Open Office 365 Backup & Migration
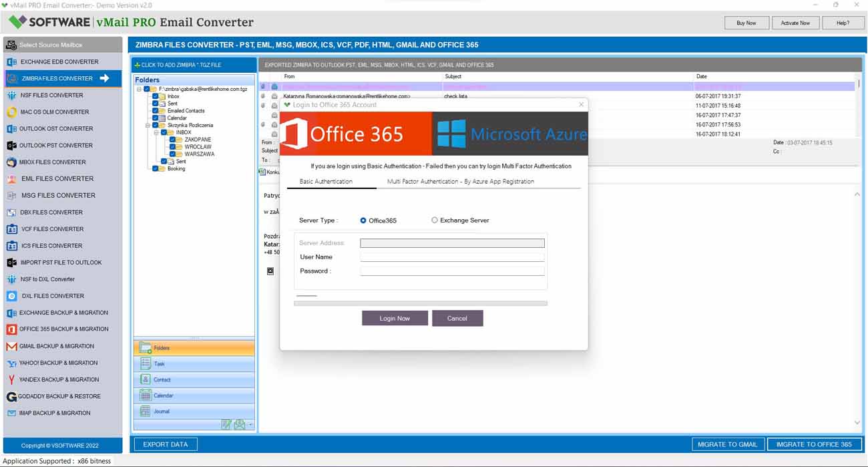Viewport: 868px width, 467px height. pyautogui.click(x=62, y=329)
